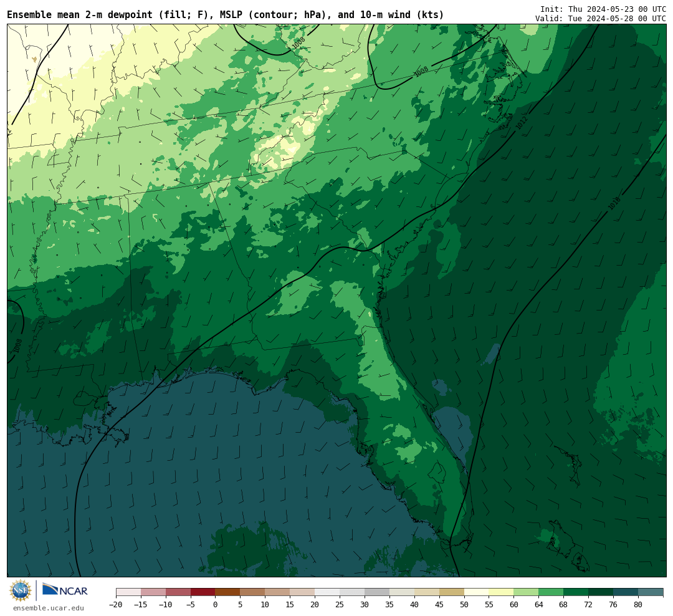The width and height of the screenshot is (673, 616).
Task: Click the colorbar tick label '68'
Action: pyautogui.click(x=563, y=605)
